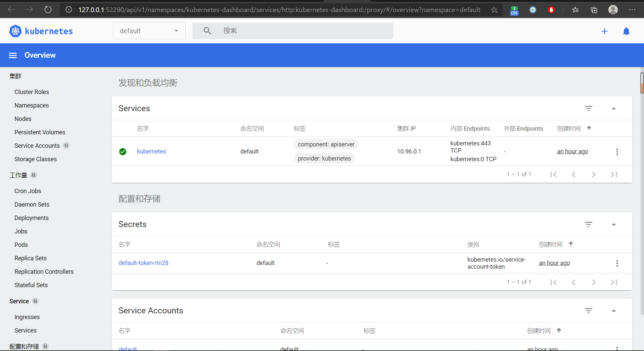
Task: Collapse the Service Accounts card
Action: [614, 311]
